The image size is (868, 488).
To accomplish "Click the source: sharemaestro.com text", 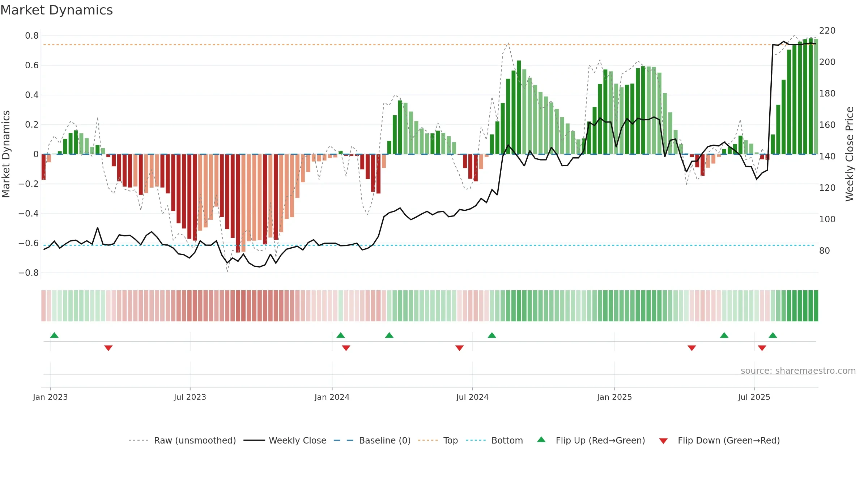I will (x=798, y=371).
